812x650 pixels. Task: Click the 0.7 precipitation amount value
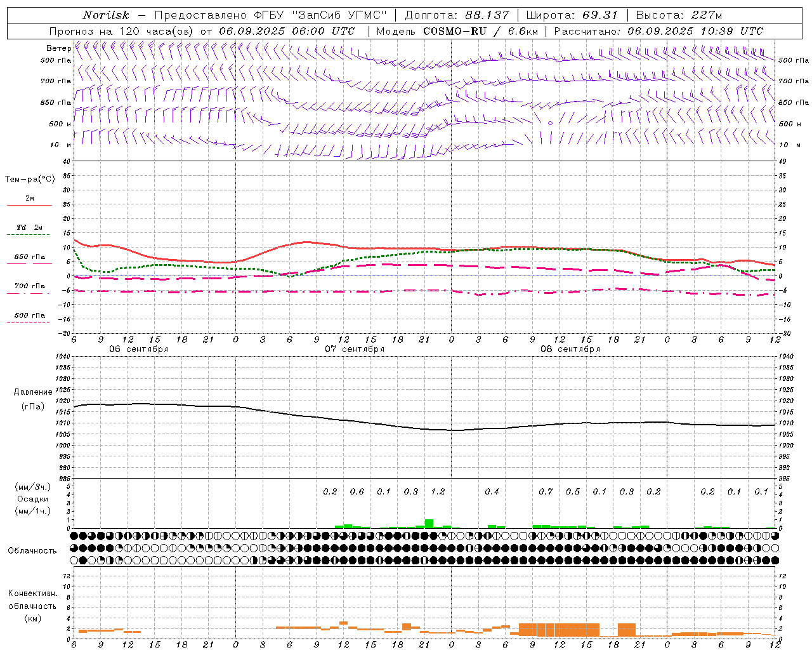[546, 491]
